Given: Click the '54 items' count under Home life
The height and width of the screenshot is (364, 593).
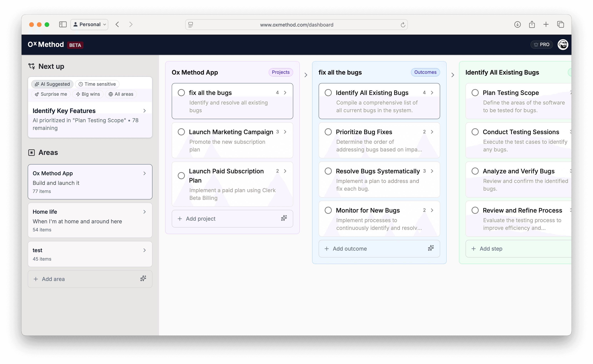Looking at the screenshot, I should tap(42, 230).
